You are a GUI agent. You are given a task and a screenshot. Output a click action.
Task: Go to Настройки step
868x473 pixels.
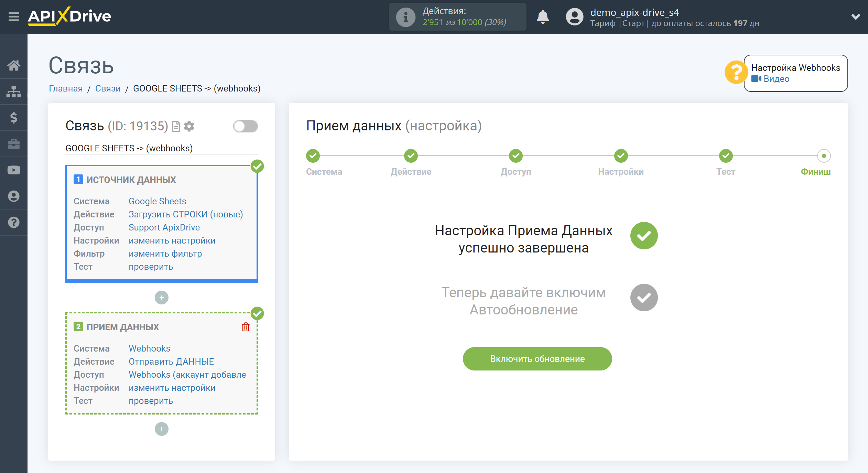coord(621,156)
